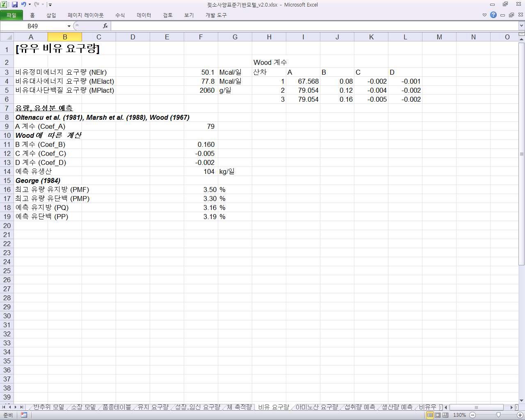Restore the workbook window inside Excel

coord(511,15)
